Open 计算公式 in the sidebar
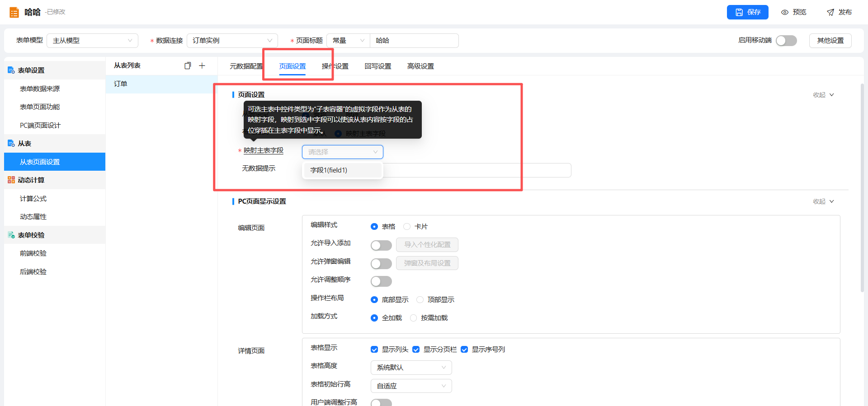868x406 pixels. pos(55,198)
